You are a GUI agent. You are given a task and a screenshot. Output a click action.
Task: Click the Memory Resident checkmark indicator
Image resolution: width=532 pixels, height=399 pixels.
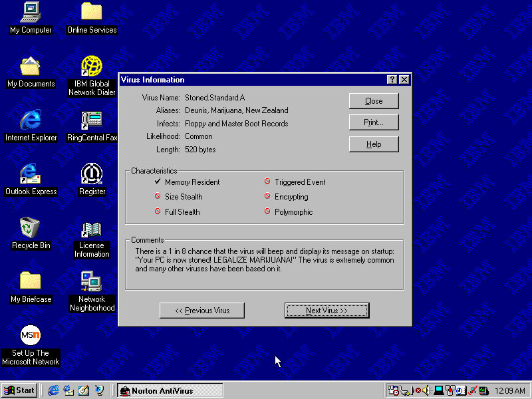tap(158, 182)
